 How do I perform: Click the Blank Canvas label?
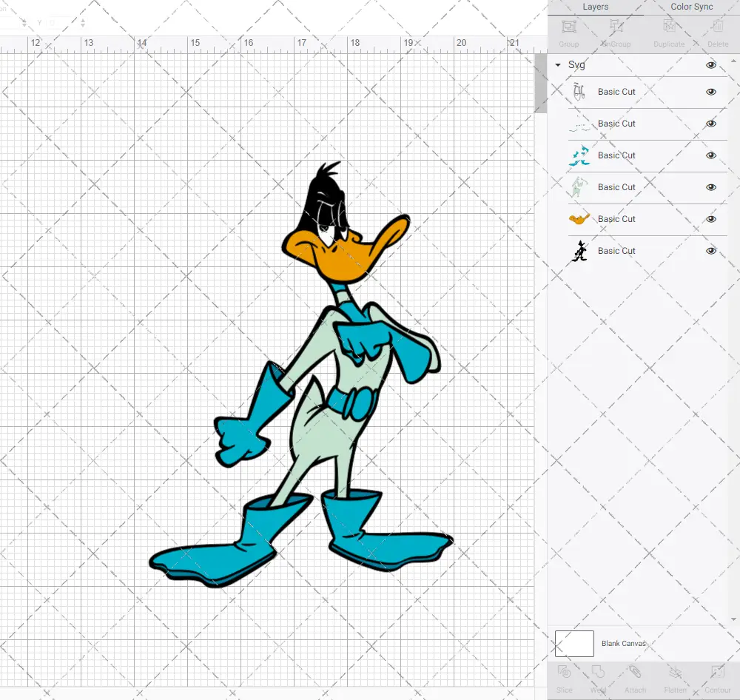[623, 643]
